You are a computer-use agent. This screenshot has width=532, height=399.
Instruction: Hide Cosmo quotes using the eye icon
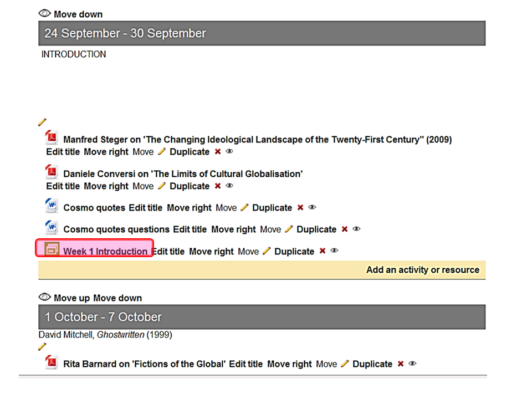click(x=312, y=207)
